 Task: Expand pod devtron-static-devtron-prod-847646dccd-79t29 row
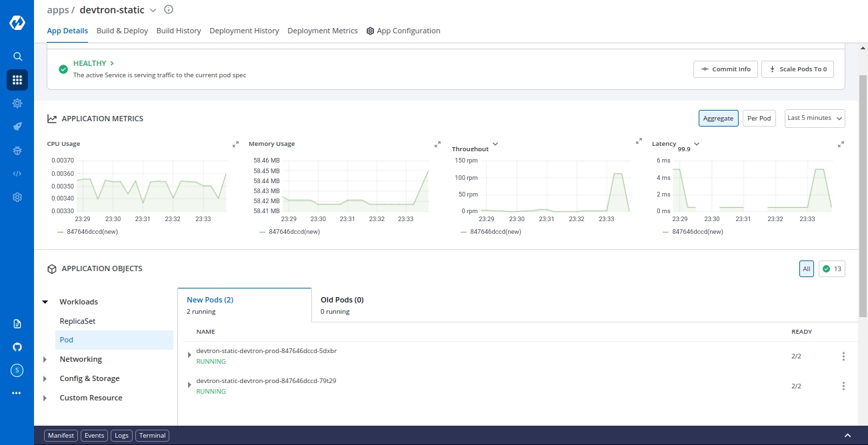click(190, 385)
